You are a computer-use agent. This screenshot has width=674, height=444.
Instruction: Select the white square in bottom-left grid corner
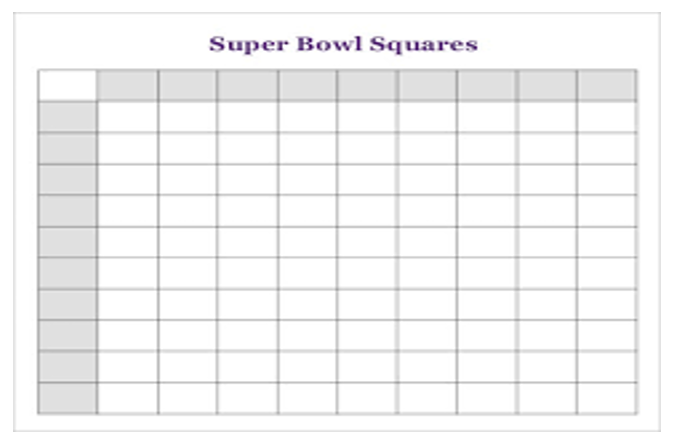(x=128, y=398)
